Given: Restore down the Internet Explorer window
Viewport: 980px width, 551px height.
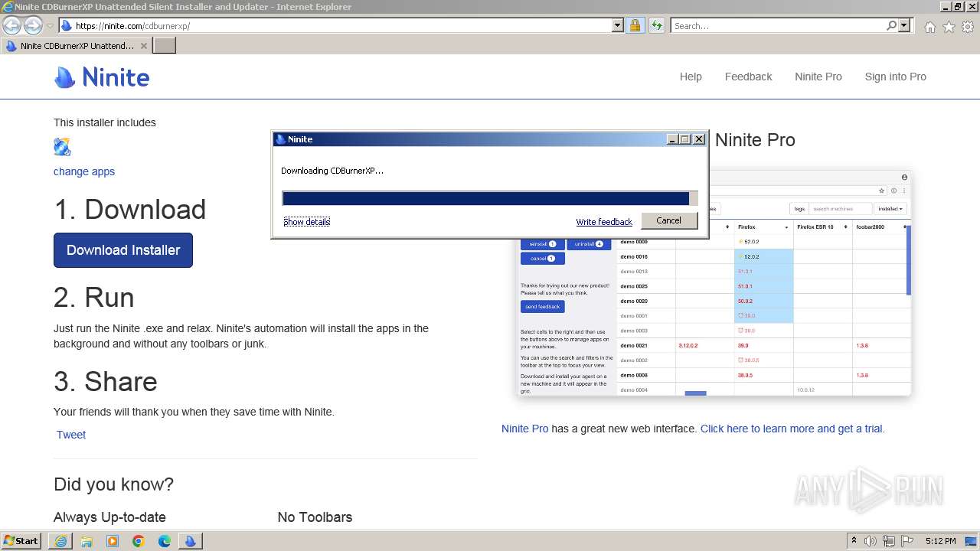Looking at the screenshot, I should (x=958, y=7).
